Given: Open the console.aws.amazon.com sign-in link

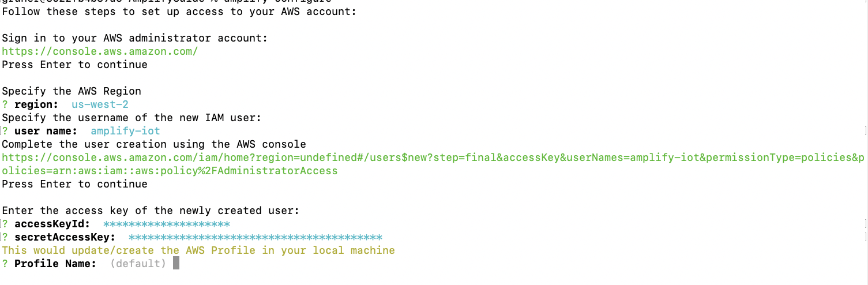Looking at the screenshot, I should point(100,51).
